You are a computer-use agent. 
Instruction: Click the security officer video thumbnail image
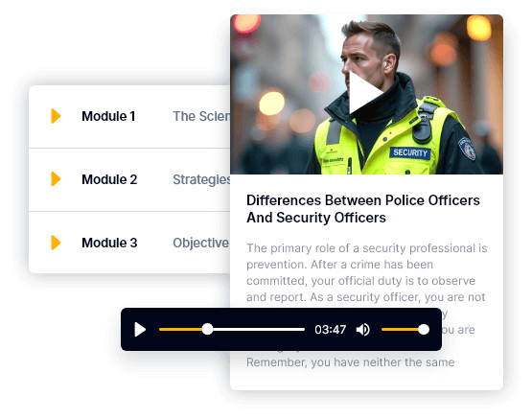(x=366, y=94)
